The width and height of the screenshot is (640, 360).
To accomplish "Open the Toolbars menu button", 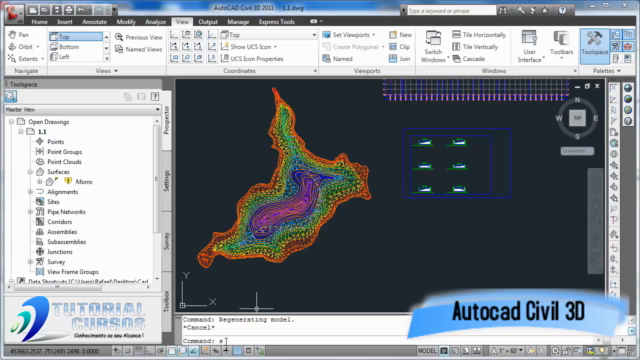I will pyautogui.click(x=562, y=45).
